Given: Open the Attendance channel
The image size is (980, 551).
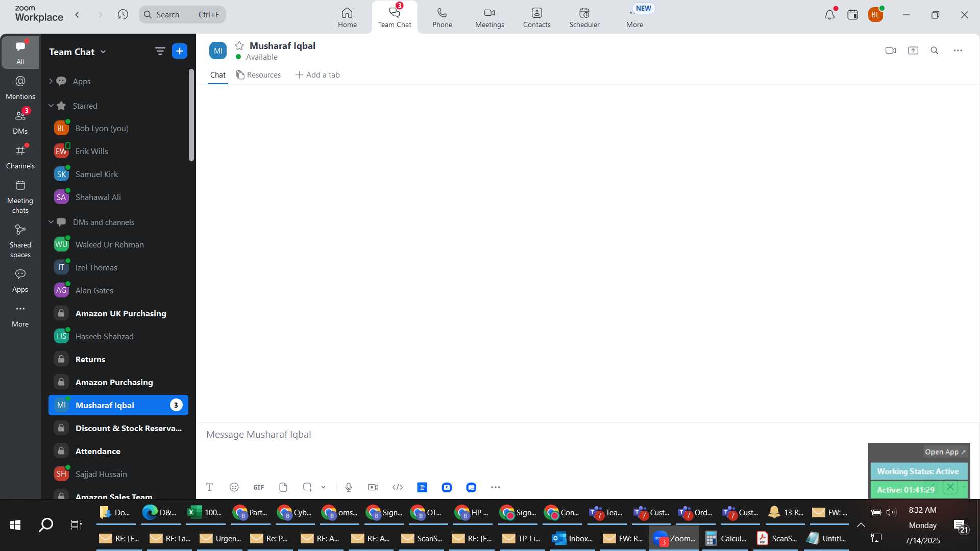Looking at the screenshot, I should pos(118,451).
